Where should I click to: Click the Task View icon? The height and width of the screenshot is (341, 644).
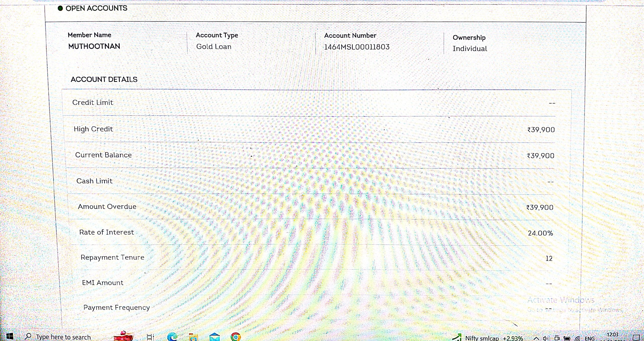pos(150,337)
